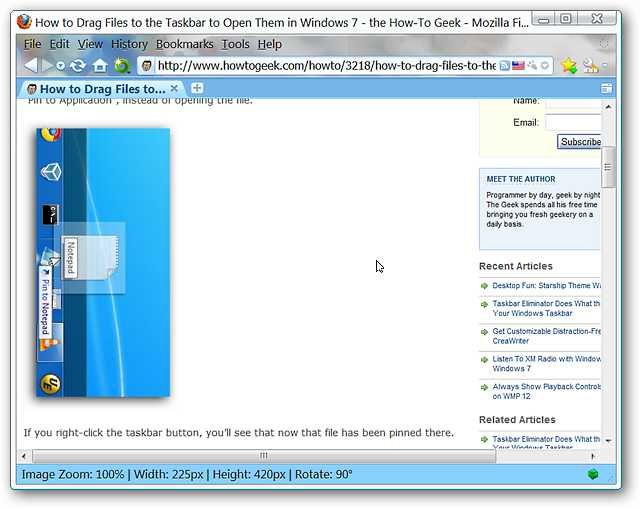Screen dimensions: 640x508
Task: Click the toolbar icon right of the star
Action: (590, 66)
